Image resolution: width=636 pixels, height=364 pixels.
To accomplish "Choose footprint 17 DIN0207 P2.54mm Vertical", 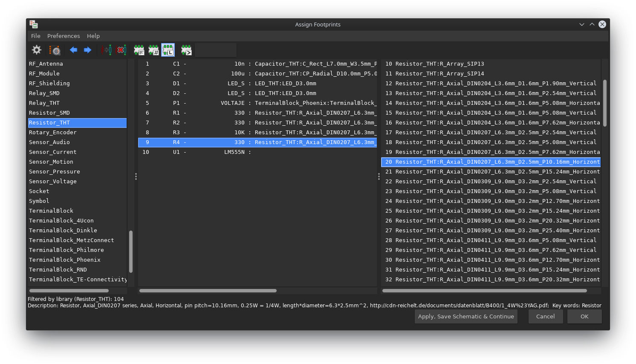I will click(x=491, y=132).
